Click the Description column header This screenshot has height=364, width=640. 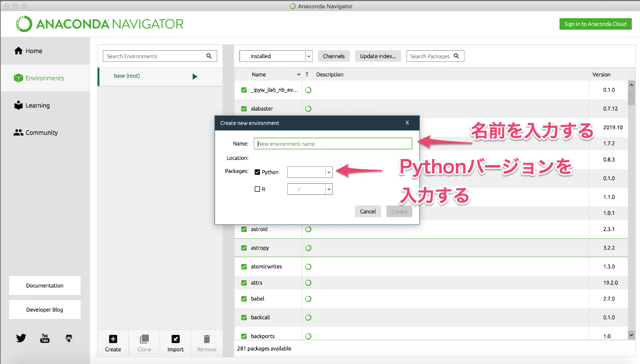pos(330,75)
